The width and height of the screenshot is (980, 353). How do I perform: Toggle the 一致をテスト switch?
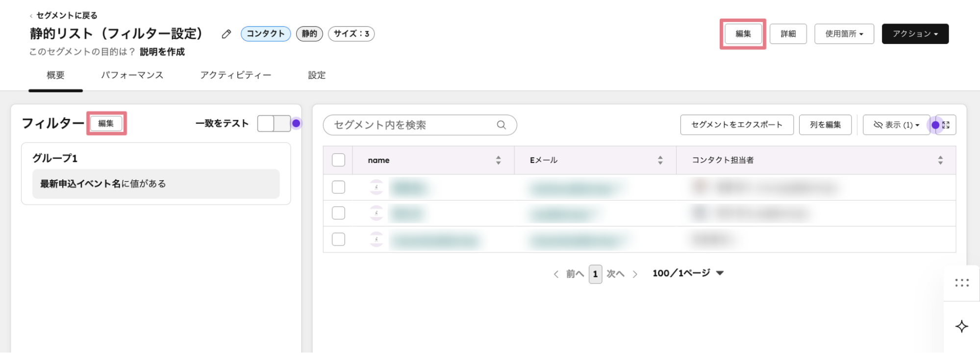pyautogui.click(x=274, y=123)
